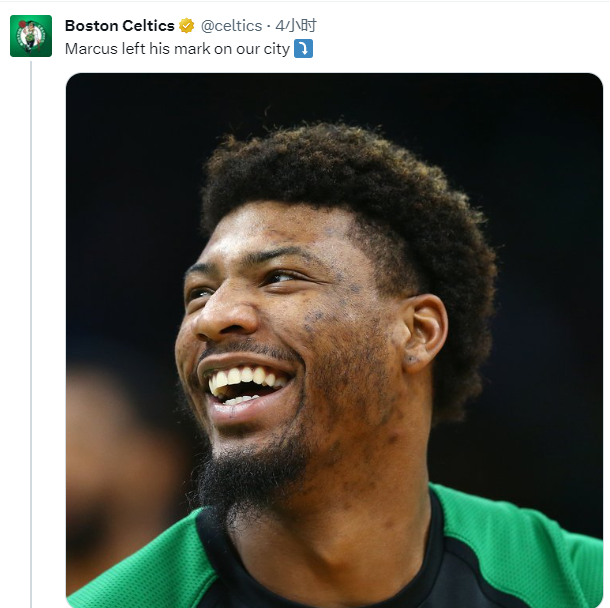Screen dimensions: 610x608
Task: Click the "Marcus left his mark" tweet text
Action: click(x=177, y=48)
